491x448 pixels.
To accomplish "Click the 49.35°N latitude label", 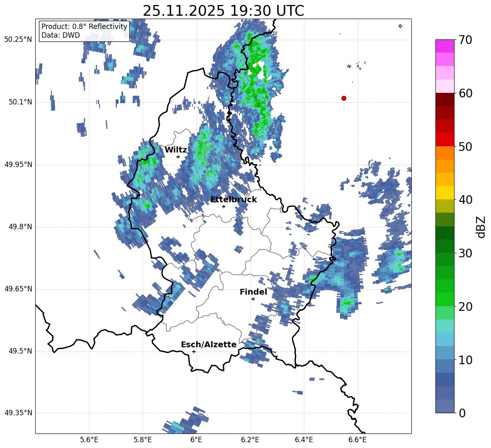I will click(x=18, y=413).
